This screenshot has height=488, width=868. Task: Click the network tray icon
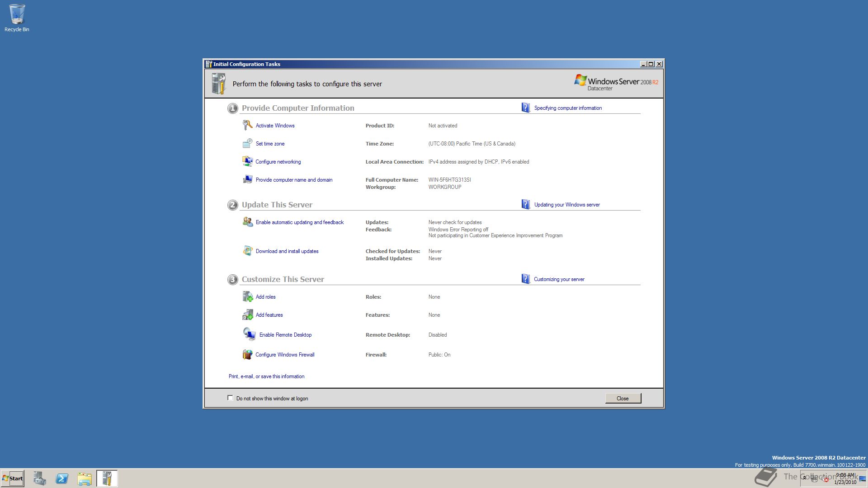point(815,479)
